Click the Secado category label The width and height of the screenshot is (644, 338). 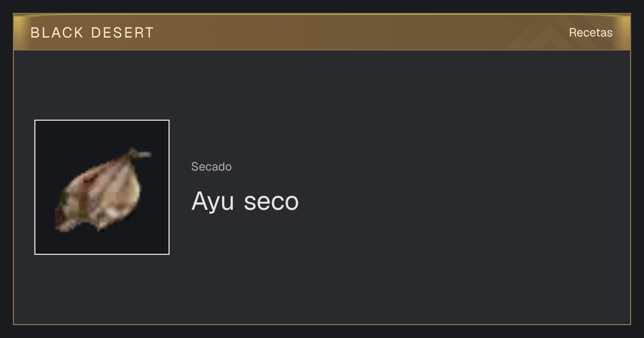tap(211, 167)
